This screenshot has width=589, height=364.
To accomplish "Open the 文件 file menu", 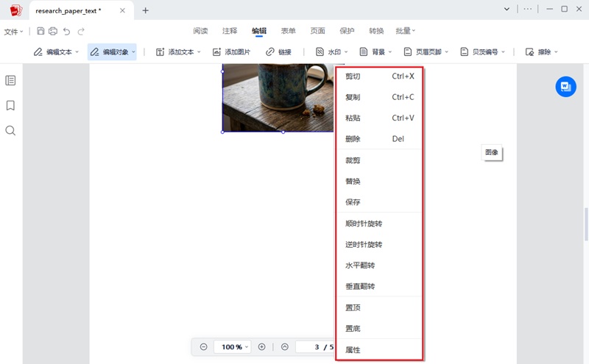I will (13, 32).
